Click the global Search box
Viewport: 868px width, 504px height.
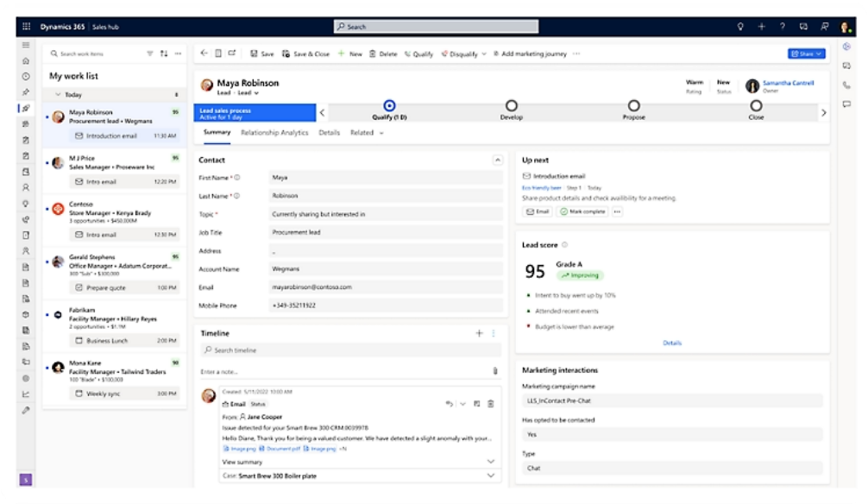437,26
